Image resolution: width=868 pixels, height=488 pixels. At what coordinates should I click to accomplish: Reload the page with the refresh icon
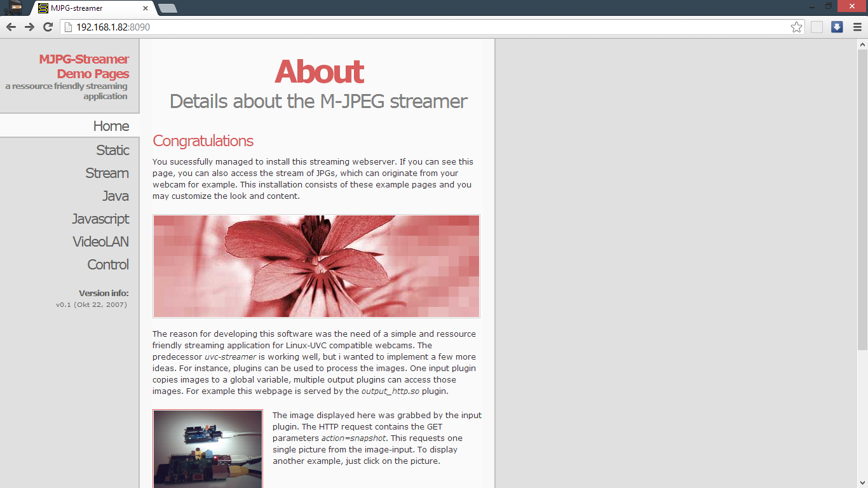(48, 27)
